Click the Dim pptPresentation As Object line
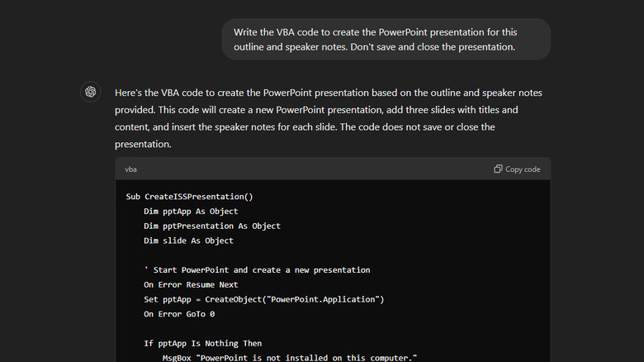The image size is (644, 362). (211, 226)
